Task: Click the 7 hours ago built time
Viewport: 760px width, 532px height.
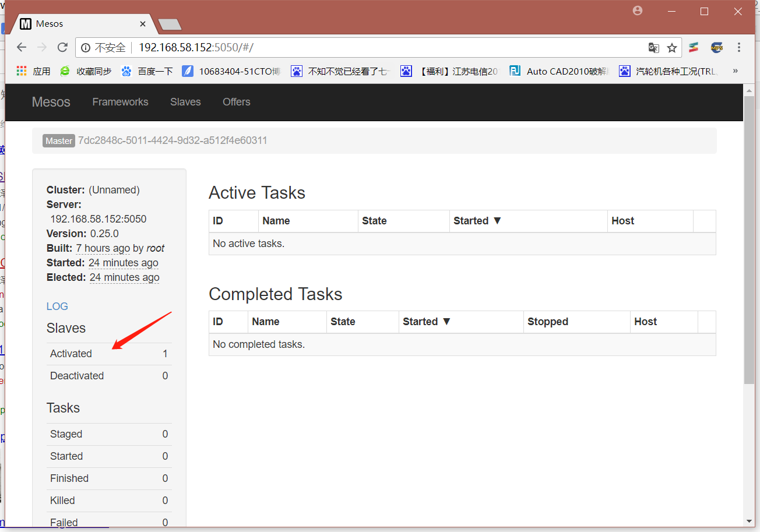Action: [103, 248]
